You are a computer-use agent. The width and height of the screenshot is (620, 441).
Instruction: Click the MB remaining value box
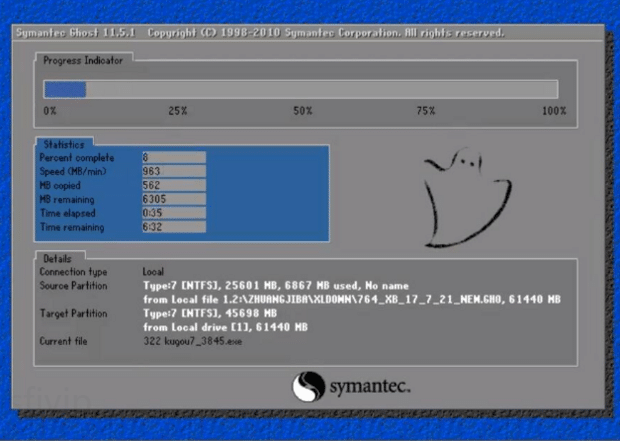tap(174, 200)
